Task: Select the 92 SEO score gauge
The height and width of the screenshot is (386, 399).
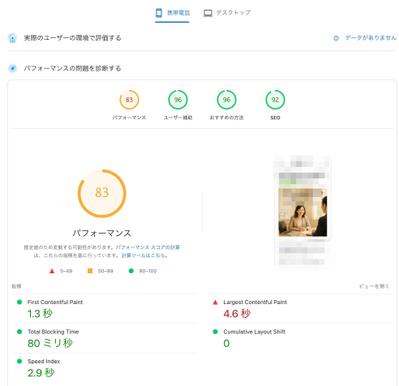Action: point(275,105)
